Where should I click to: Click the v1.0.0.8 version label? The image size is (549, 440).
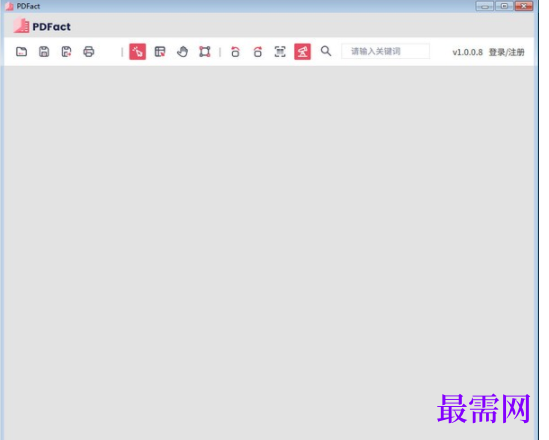pyautogui.click(x=467, y=52)
